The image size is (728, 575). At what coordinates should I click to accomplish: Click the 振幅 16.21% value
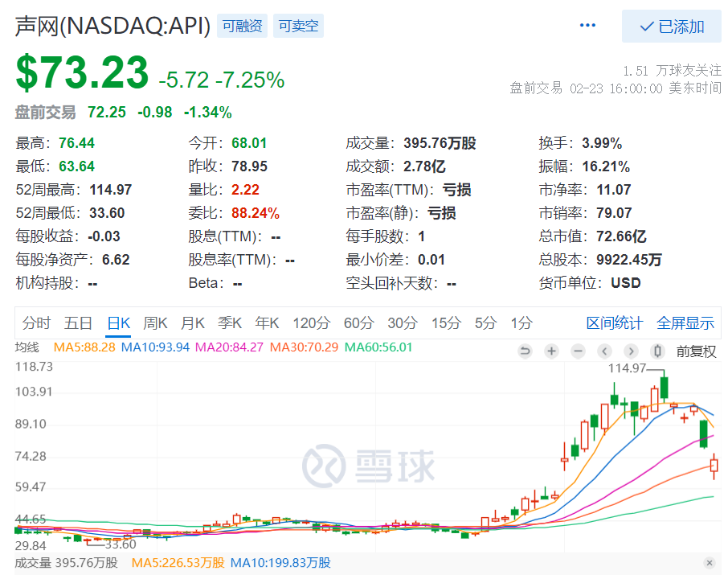[x=606, y=166]
